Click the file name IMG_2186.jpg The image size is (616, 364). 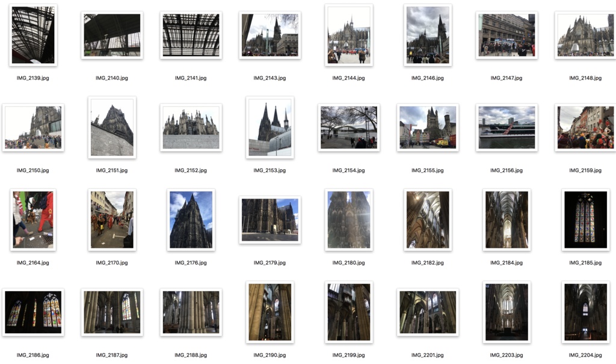(33, 356)
